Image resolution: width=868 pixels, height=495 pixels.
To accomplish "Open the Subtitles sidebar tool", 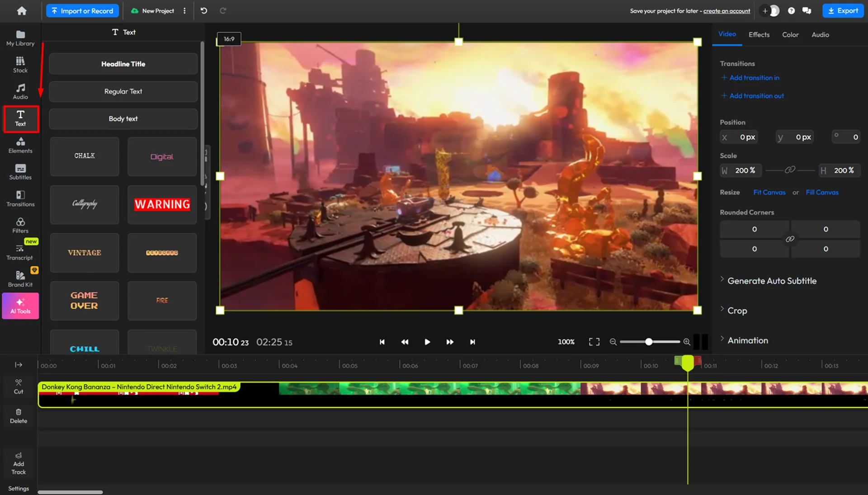I will tap(20, 172).
